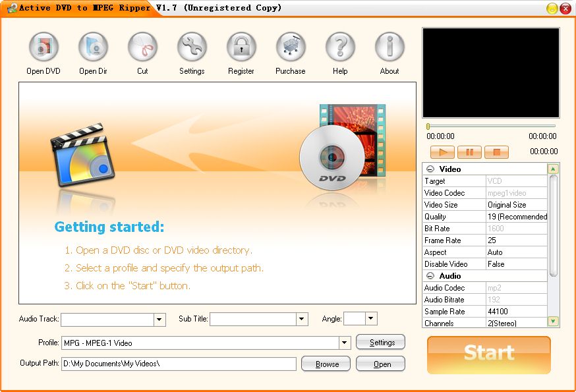This screenshot has width=576, height=392.
Task: Expand the Profile dropdown list
Action: [x=344, y=343]
